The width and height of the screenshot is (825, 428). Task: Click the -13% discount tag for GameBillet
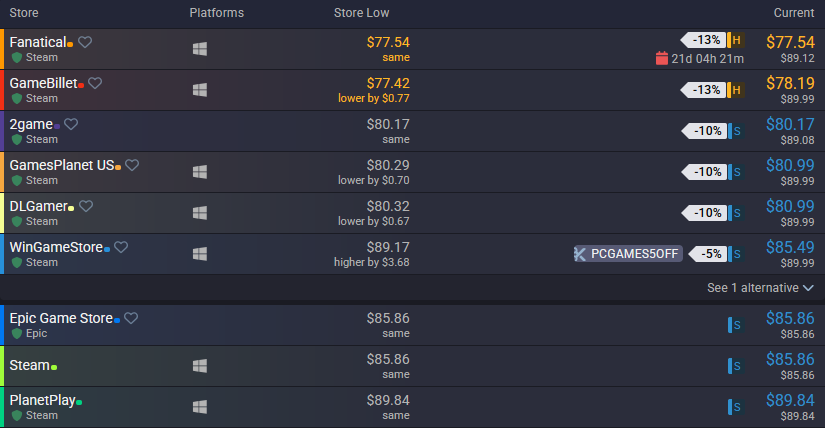coord(703,90)
